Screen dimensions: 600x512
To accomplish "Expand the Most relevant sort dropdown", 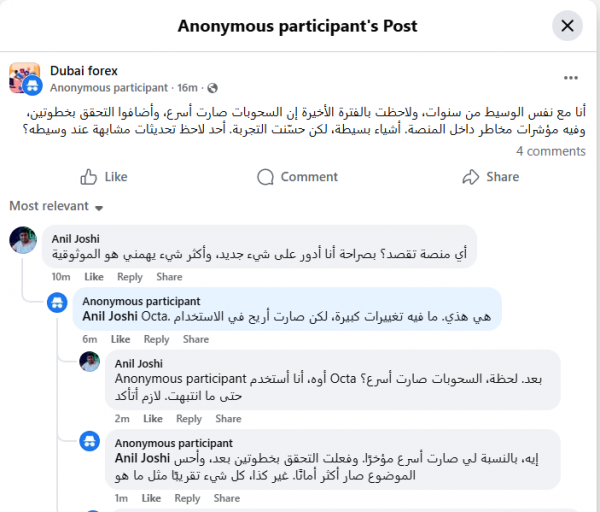I will (56, 206).
